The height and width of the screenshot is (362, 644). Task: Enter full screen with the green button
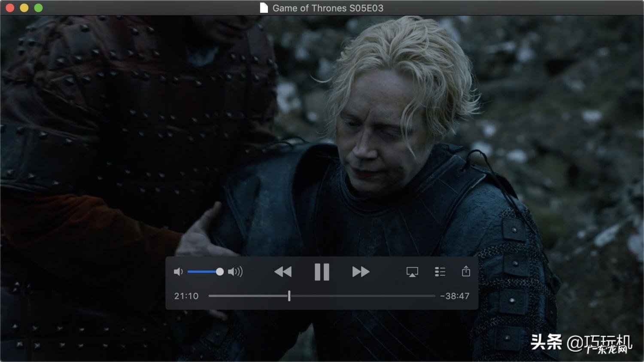click(38, 8)
